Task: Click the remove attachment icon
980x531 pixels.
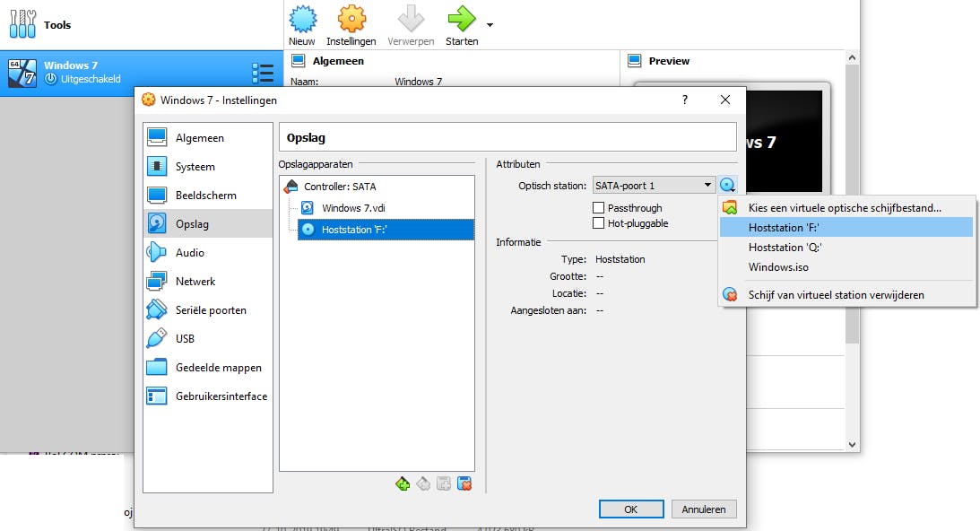Action: 464,483
